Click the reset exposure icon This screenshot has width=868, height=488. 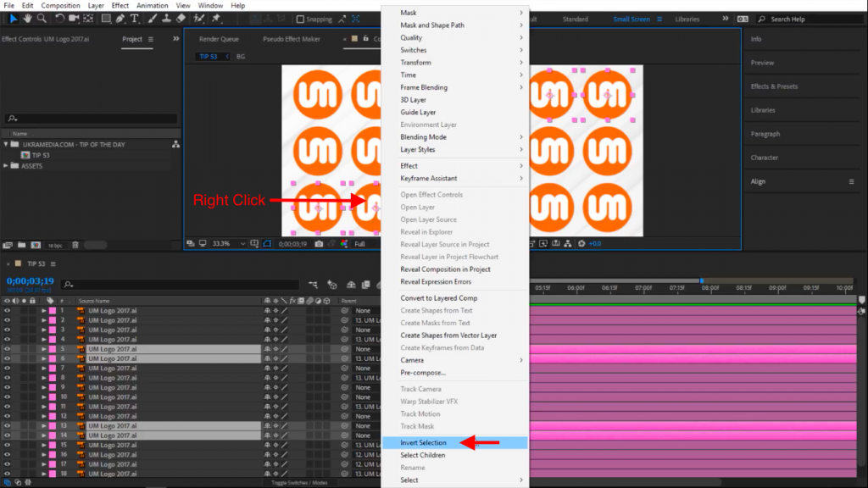tap(581, 243)
